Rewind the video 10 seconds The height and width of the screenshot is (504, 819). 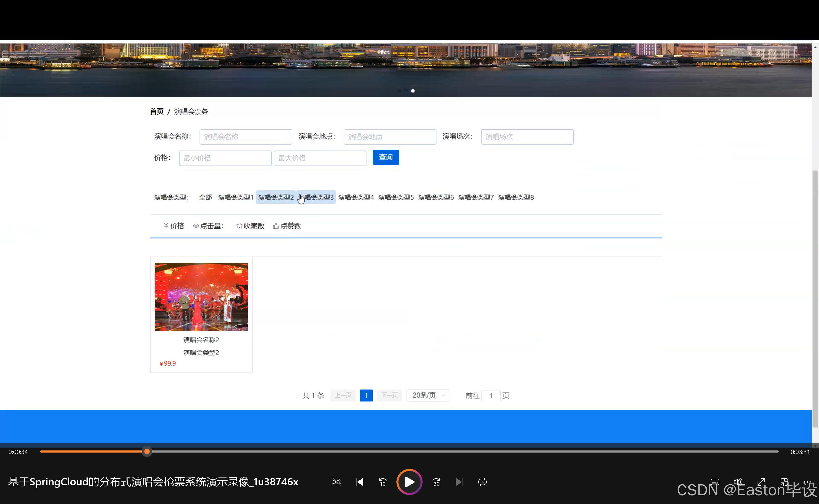click(382, 482)
